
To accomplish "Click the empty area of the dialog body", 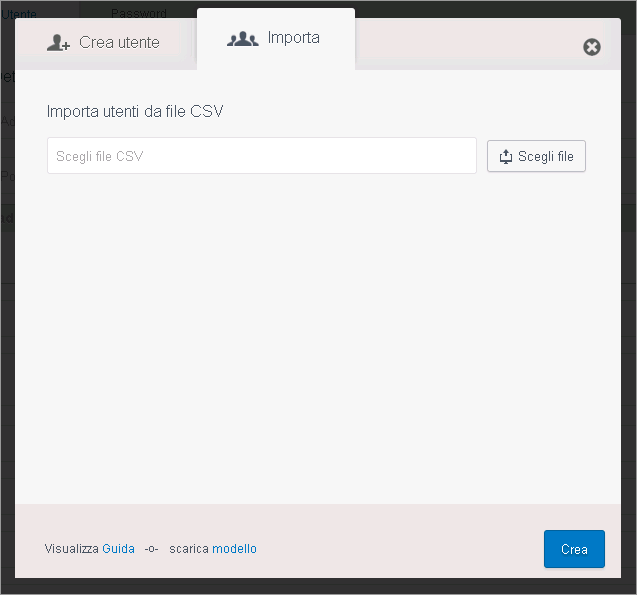I will click(318, 337).
